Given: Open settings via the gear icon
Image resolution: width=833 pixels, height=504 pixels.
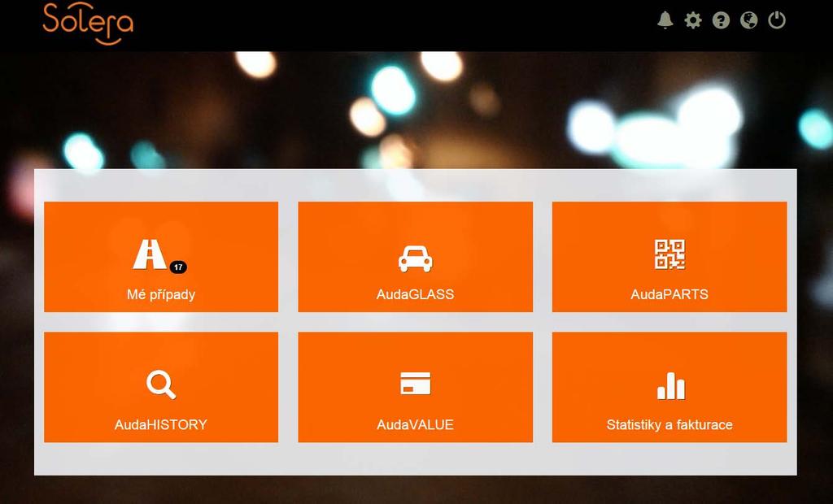Looking at the screenshot, I should [693, 20].
